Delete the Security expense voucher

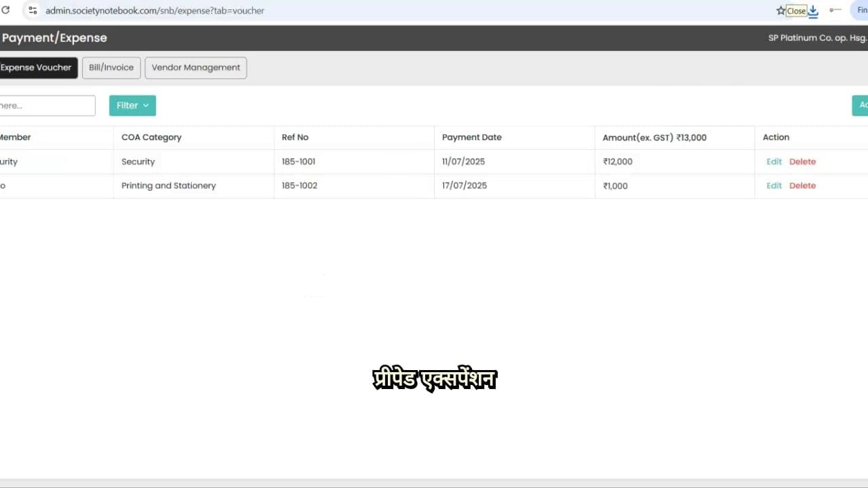click(802, 162)
